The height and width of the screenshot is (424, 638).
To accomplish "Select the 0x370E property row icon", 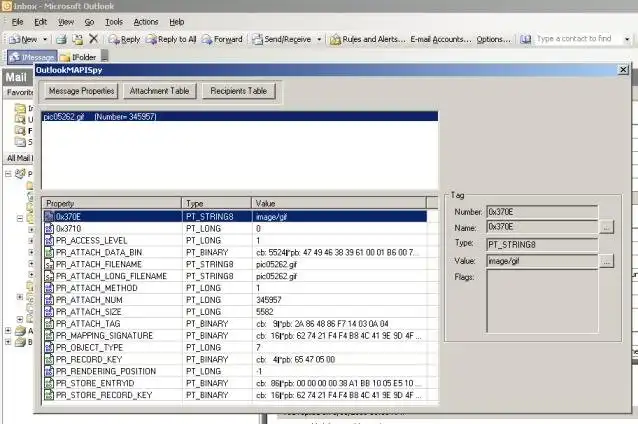I will tap(49, 217).
